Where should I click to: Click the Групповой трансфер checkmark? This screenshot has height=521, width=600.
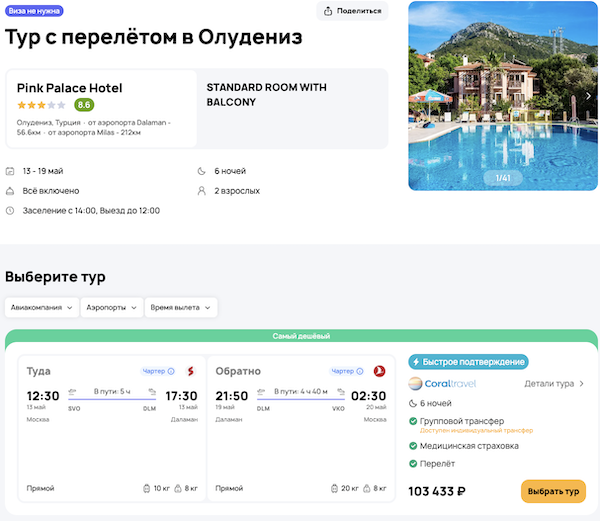pos(413,422)
